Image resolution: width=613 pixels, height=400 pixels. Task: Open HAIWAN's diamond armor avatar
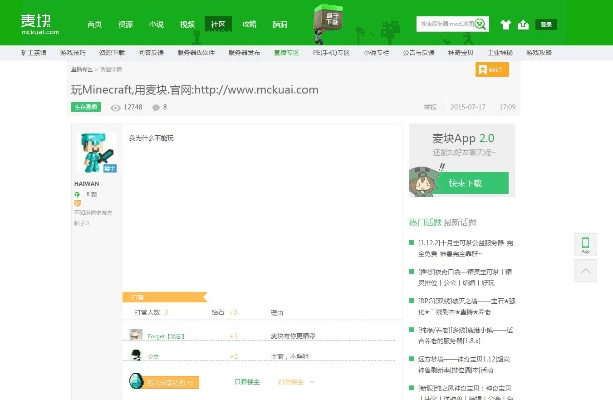(x=97, y=152)
